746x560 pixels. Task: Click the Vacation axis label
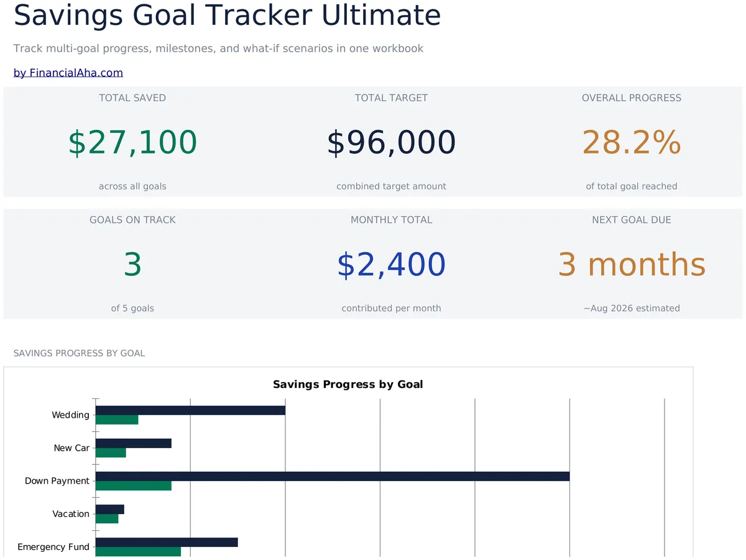click(x=71, y=513)
